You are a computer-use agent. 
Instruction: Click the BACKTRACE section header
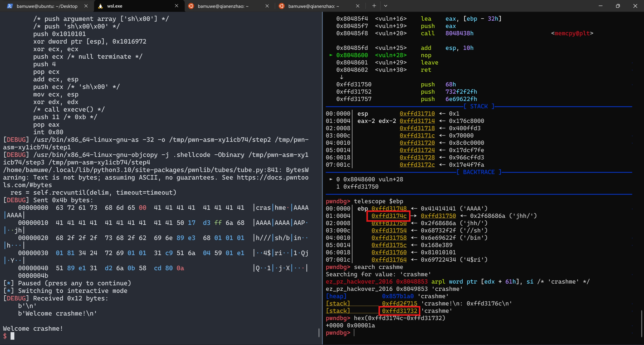point(479,172)
